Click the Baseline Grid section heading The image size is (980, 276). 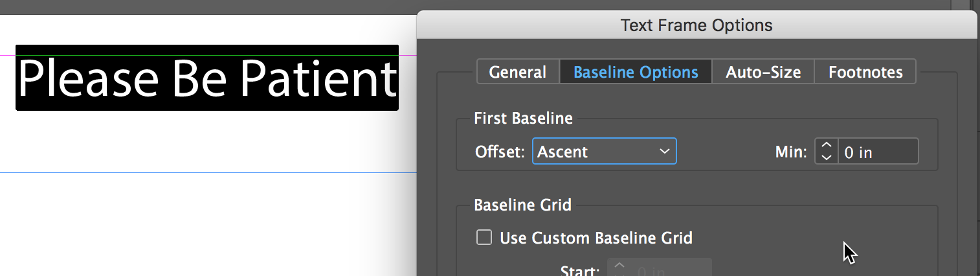click(522, 205)
